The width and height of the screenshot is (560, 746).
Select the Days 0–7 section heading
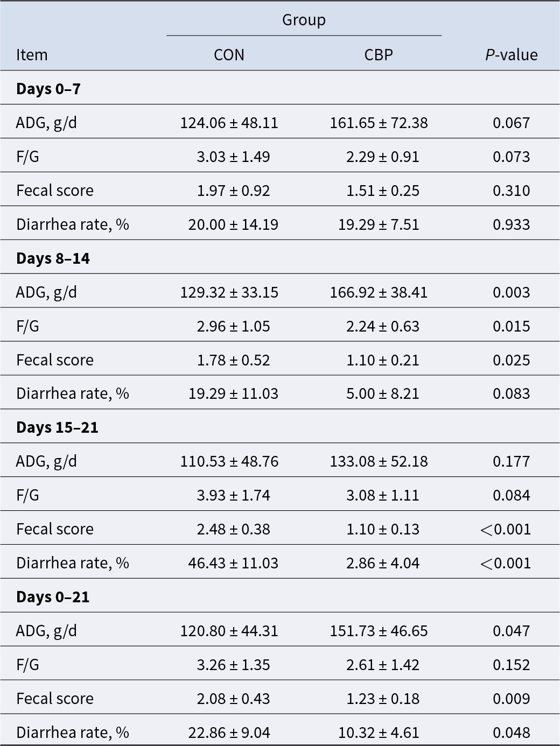pos(48,89)
